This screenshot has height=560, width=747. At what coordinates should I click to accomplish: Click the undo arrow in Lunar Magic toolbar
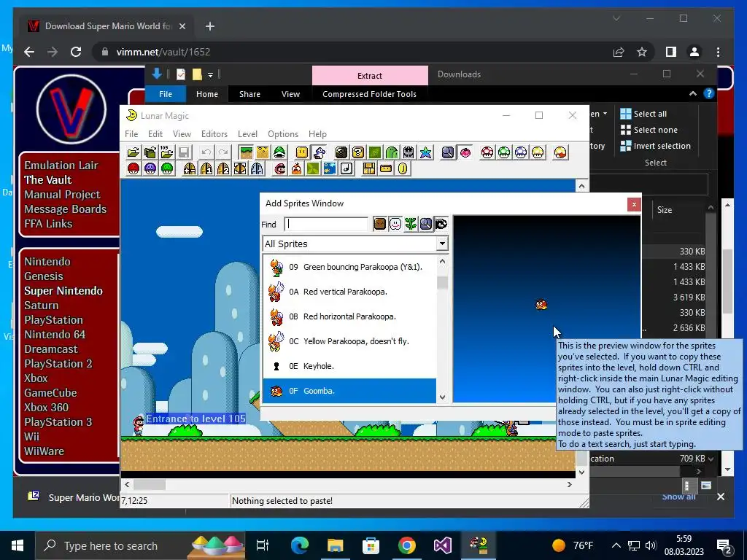coord(206,152)
